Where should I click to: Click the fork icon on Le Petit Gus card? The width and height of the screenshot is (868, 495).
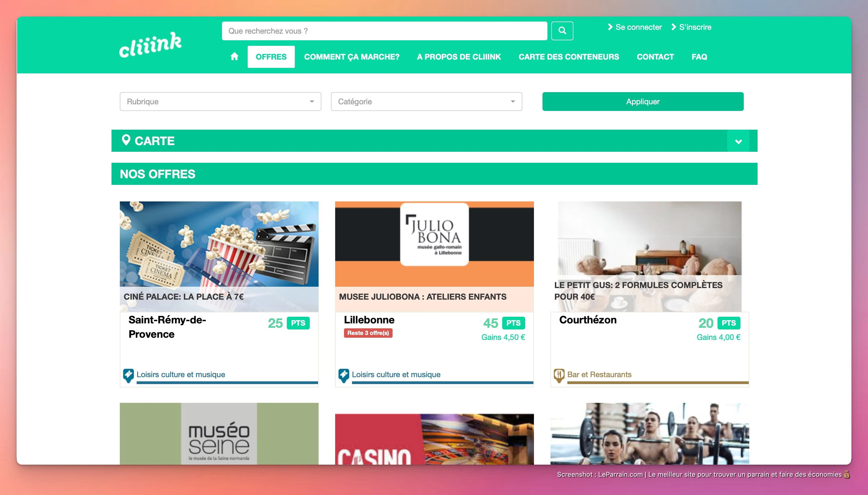point(559,375)
